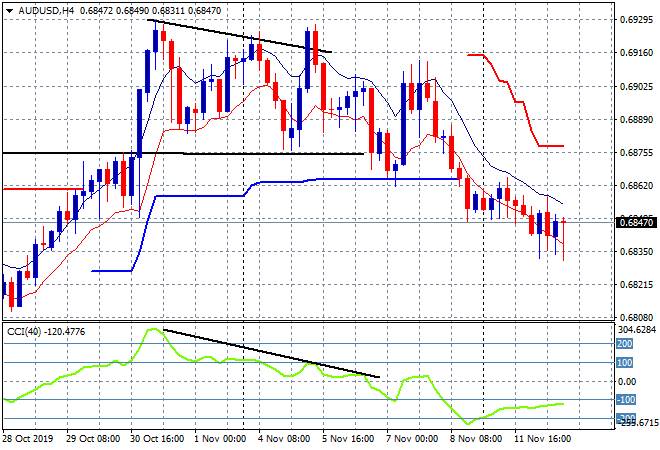Select the short red horizontal line near 0.68620
The width and height of the screenshot is (660, 450).
click(x=42, y=189)
